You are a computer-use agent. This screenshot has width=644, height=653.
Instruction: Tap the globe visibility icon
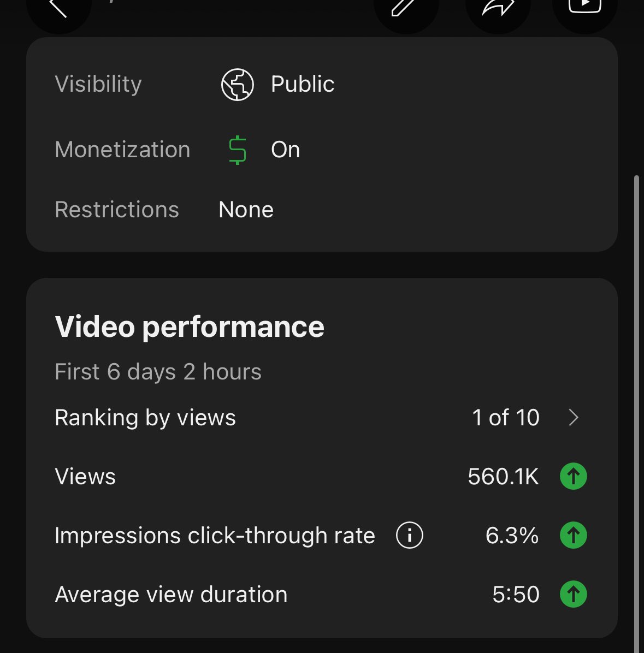click(238, 85)
